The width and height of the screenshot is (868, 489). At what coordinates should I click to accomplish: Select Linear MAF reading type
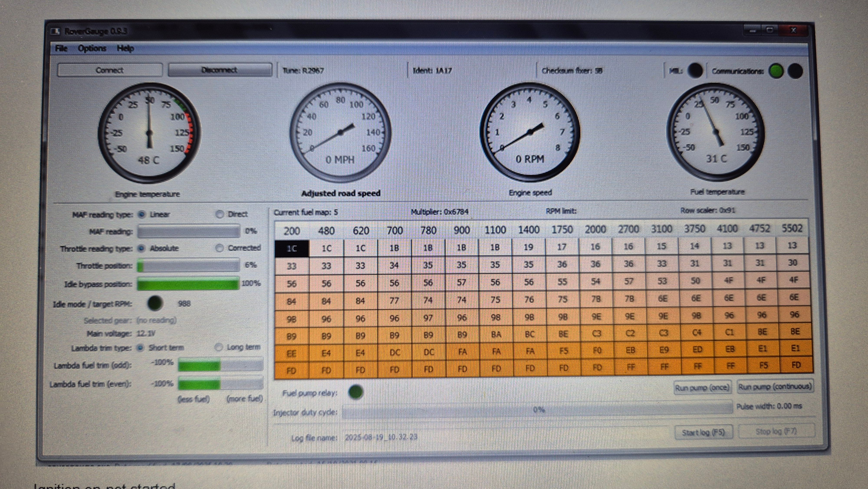click(142, 215)
